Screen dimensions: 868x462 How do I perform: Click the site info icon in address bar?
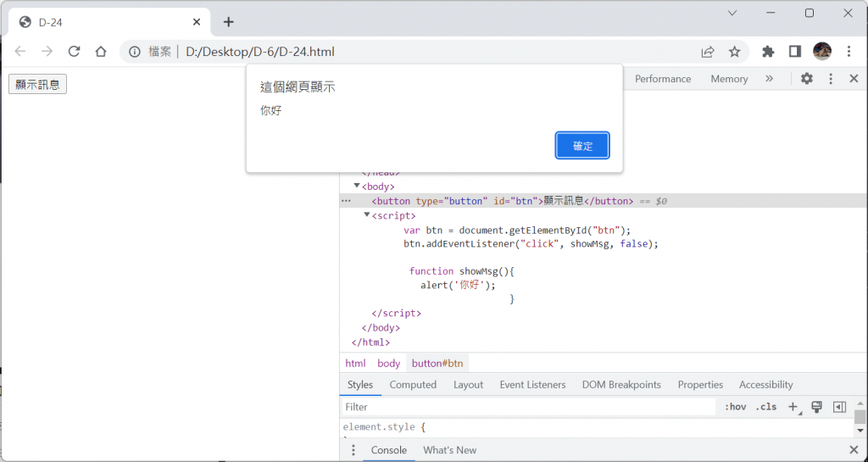point(135,52)
